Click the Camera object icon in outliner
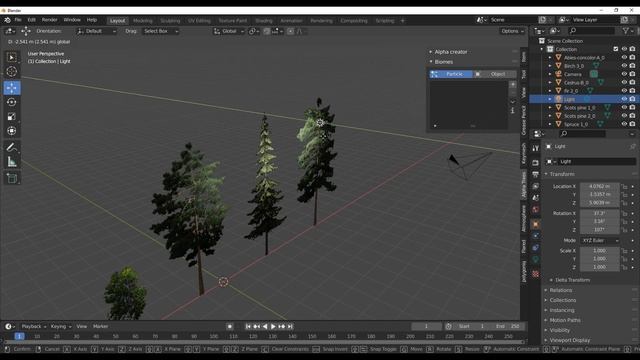 558,74
